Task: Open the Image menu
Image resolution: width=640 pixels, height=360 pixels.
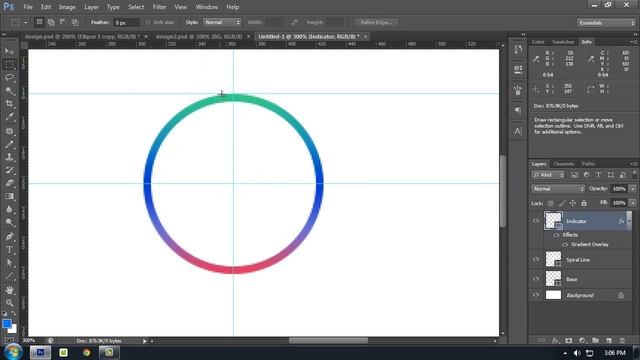Action: coord(67,7)
